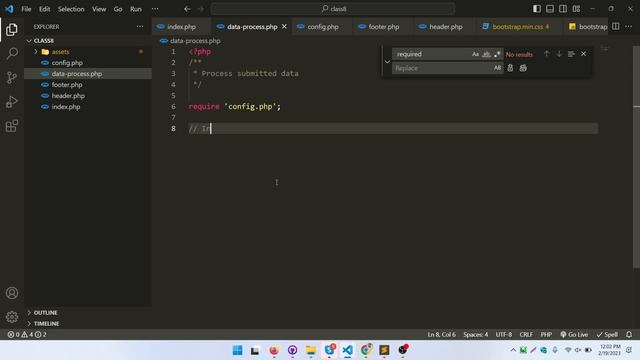Click the overflow menu ellipsis after Run

pos(155,9)
